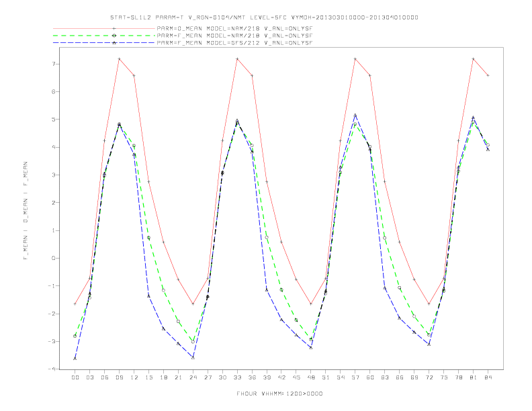Click x-axis tick label 21
Viewport: 532px width, 411px height.
click(x=178, y=377)
